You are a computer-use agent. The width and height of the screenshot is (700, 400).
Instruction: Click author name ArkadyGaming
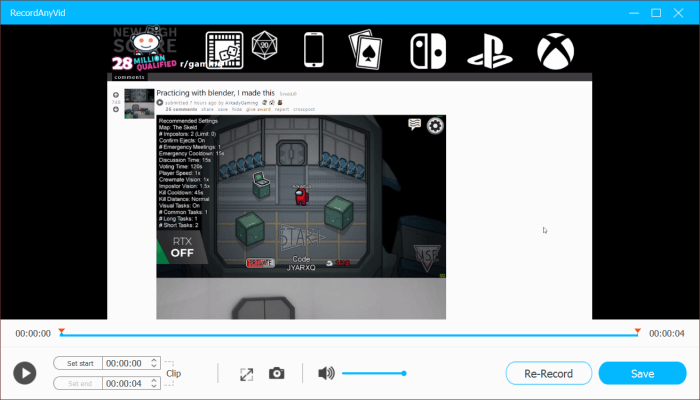click(242, 103)
